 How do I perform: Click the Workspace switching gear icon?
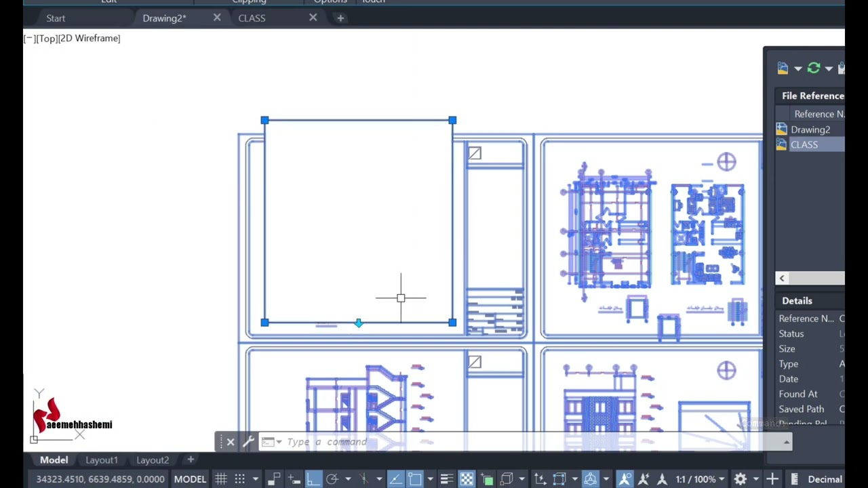pos(740,479)
